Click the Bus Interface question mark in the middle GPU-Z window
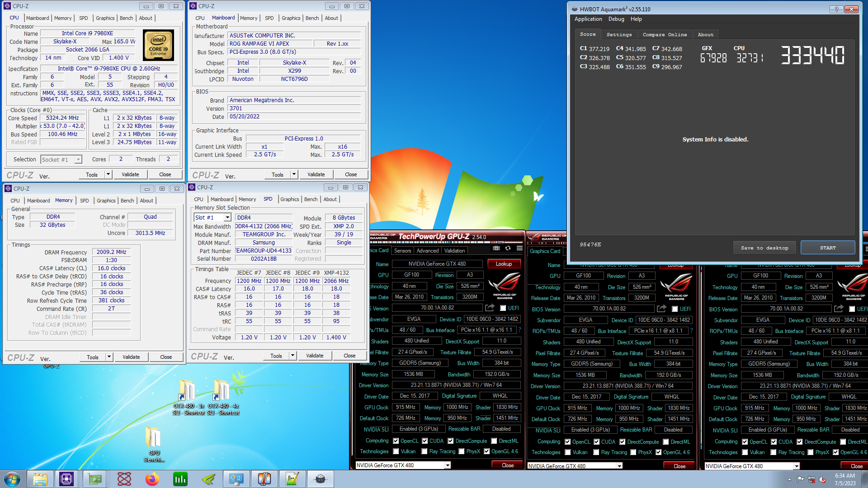Screen dimensions: 868x488 point(691,331)
